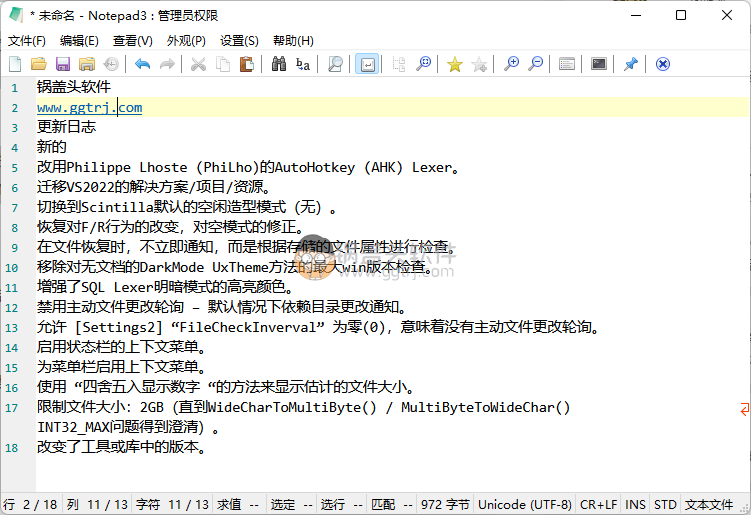Toggle STD mode indicator in status bar
This screenshot has height=515, width=751.
665,504
